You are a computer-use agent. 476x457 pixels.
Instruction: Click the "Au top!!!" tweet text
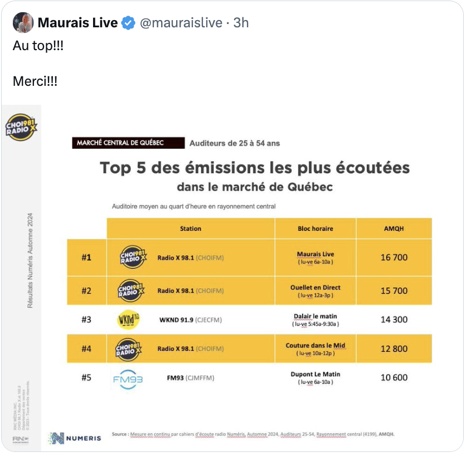[x=38, y=46]
